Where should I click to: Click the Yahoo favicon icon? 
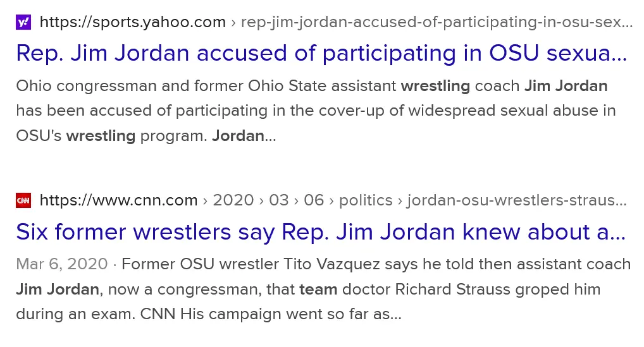23,23
